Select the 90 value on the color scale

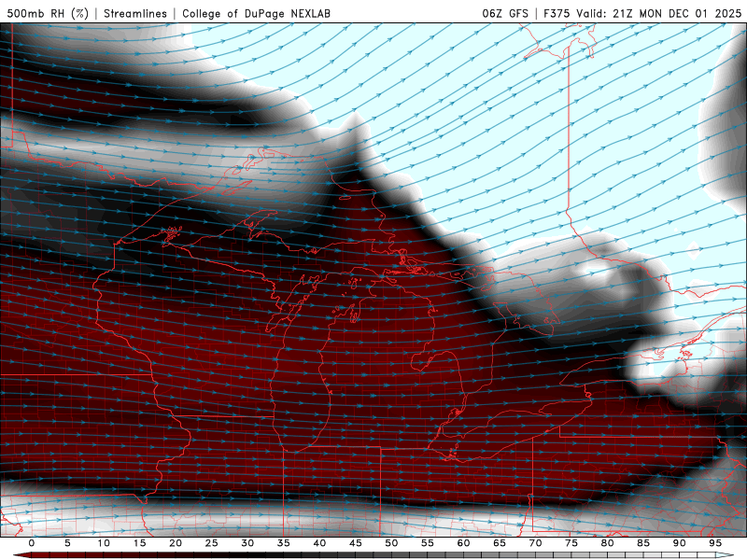680,543
